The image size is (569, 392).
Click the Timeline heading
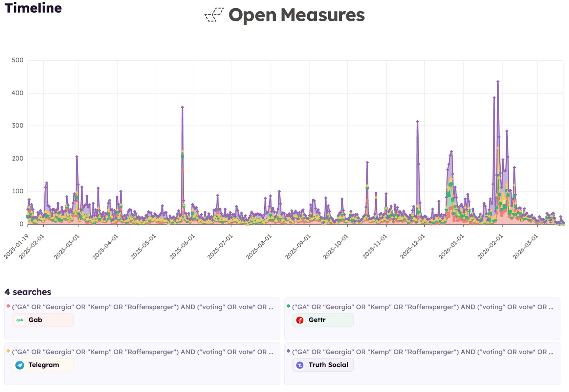tap(33, 8)
